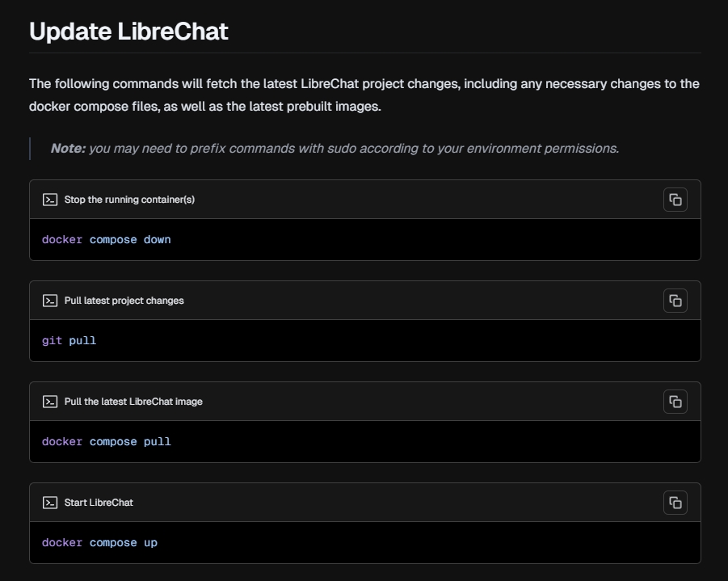Screen dimensions: 728x581
Task: Click the 'docker compose pull' code line
Action: [x=107, y=442]
